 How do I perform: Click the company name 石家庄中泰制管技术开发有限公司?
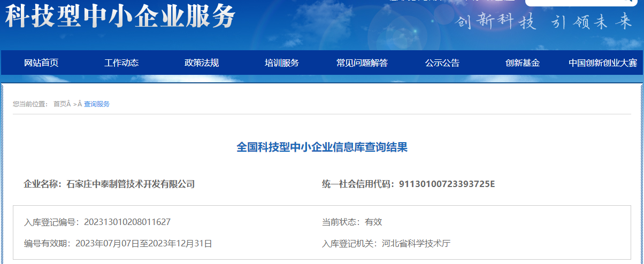point(131,184)
